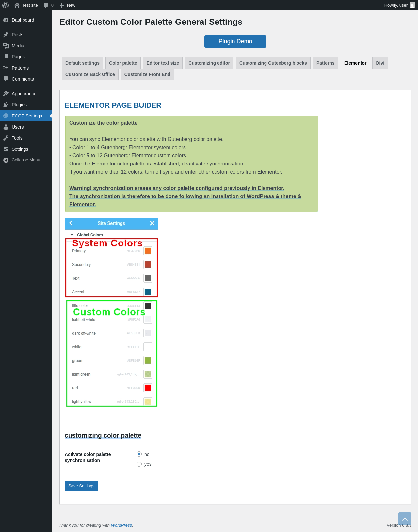The image size is (418, 532).
Task: Click the Plugins plug icon in the sidebar
Action: pyautogui.click(x=6, y=105)
